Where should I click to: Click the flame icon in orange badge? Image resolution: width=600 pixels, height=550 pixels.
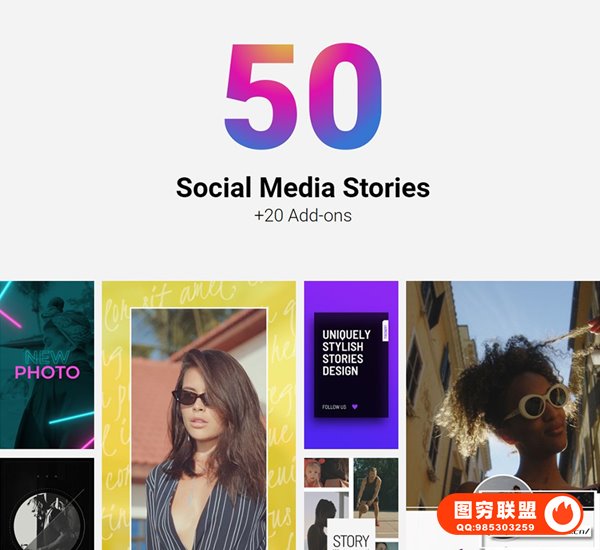[x=562, y=514]
